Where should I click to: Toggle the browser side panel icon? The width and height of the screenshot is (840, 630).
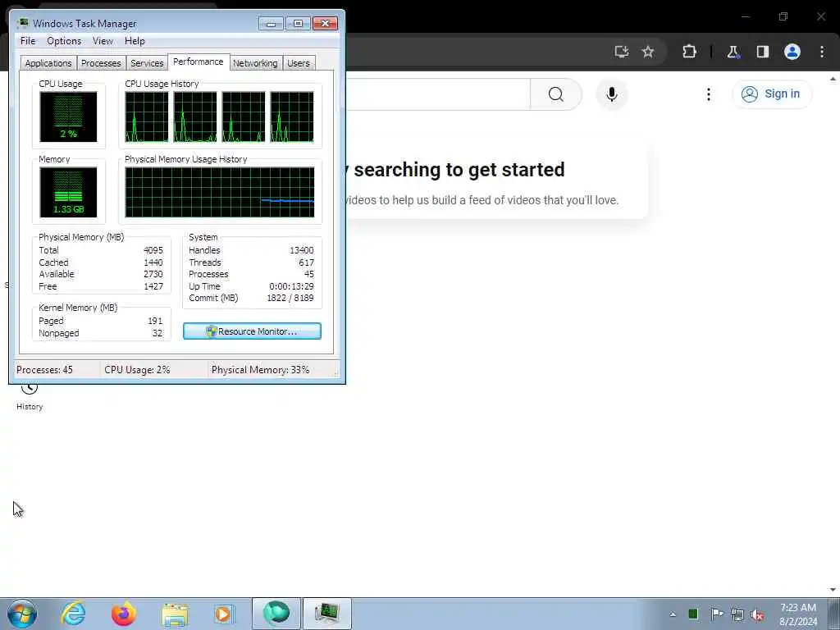(762, 52)
